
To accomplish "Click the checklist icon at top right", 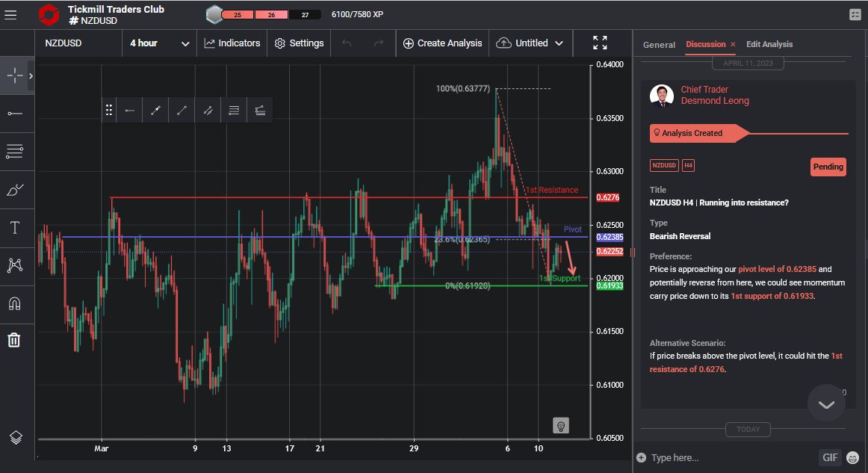I will [x=855, y=15].
